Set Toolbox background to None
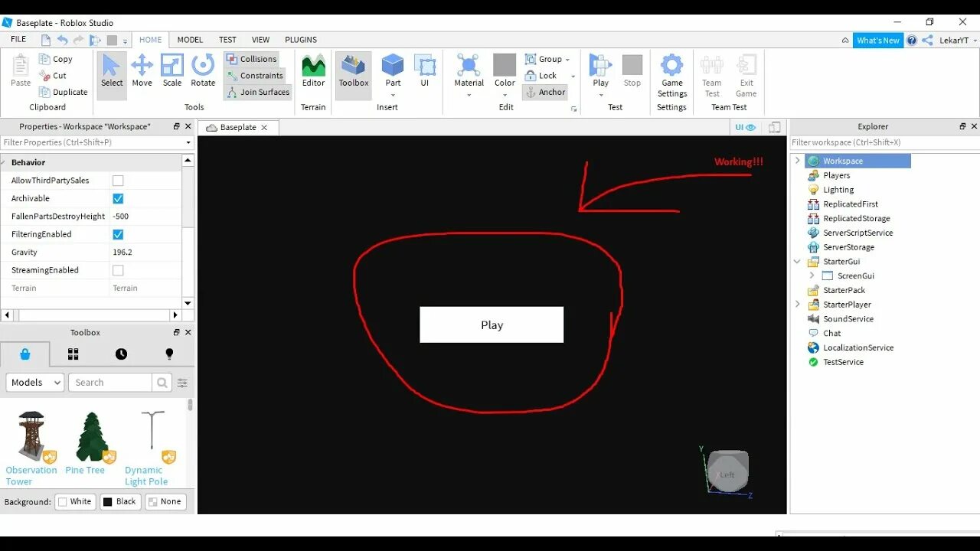 (x=165, y=502)
